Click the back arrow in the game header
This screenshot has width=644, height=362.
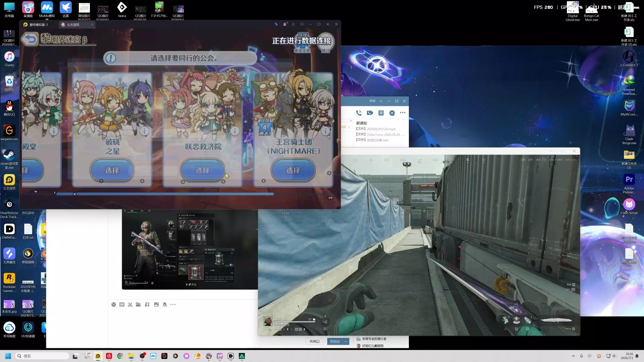click(x=30, y=39)
